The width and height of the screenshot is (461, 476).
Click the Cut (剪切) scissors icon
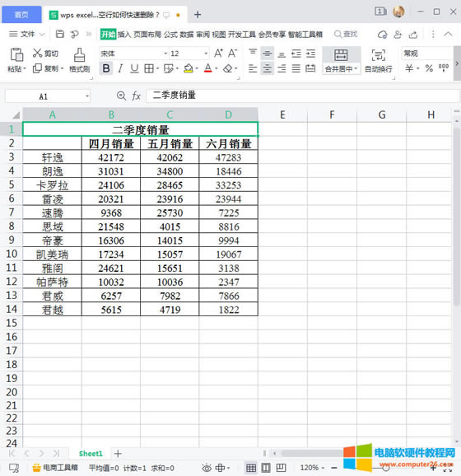[x=37, y=54]
